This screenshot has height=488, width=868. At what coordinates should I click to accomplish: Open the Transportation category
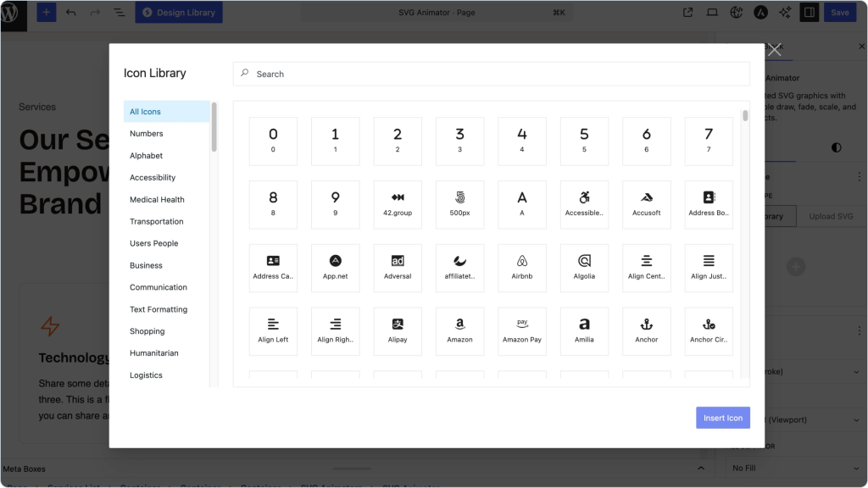[x=167, y=221]
